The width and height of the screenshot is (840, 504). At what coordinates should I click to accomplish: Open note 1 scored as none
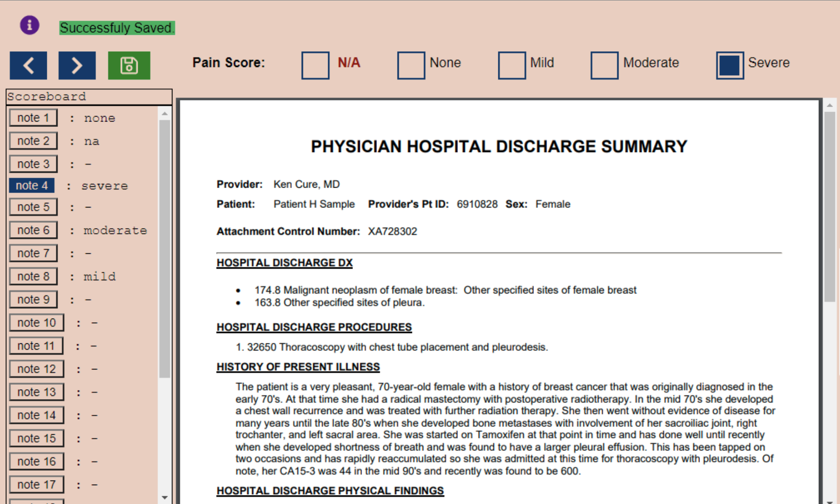[33, 117]
